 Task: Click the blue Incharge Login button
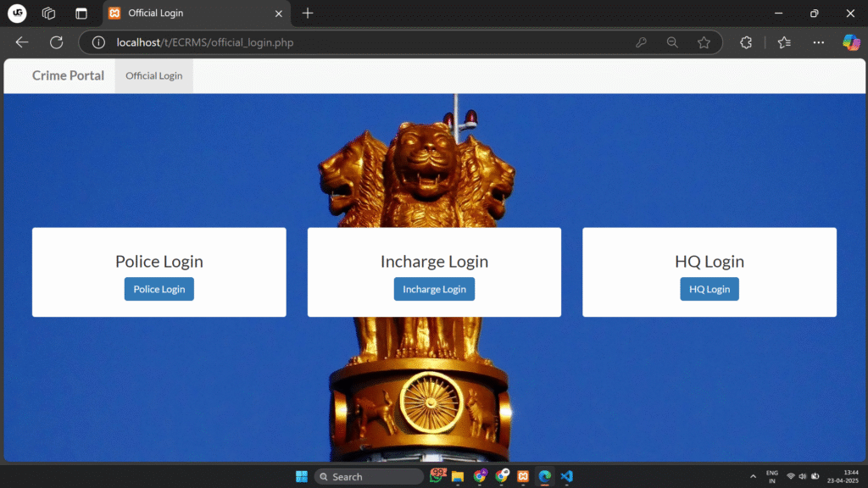(434, 289)
